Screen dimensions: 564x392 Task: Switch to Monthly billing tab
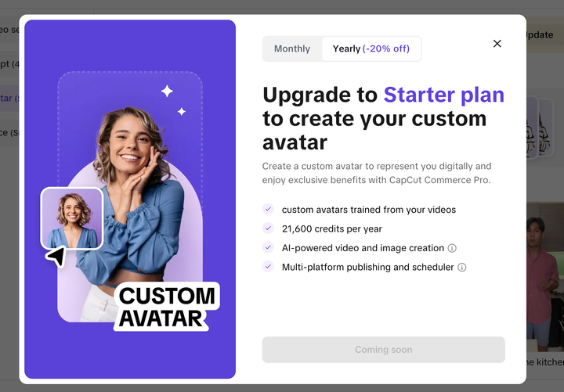(x=292, y=49)
